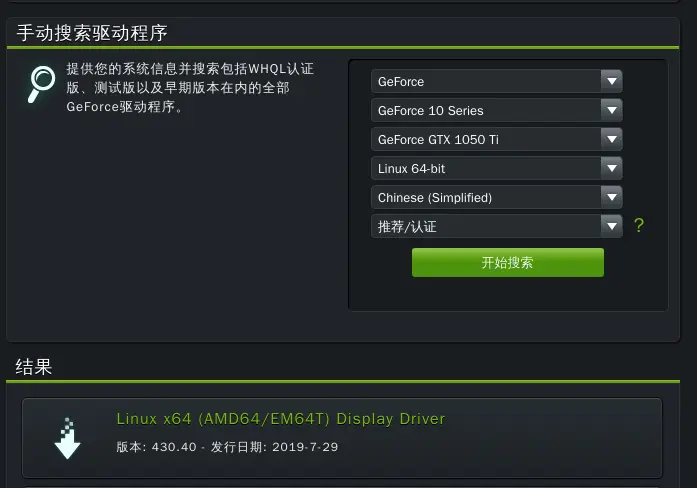Expand the GeForce GTX 1050 Ti dropdown arrow
The image size is (697, 488).
coord(612,139)
